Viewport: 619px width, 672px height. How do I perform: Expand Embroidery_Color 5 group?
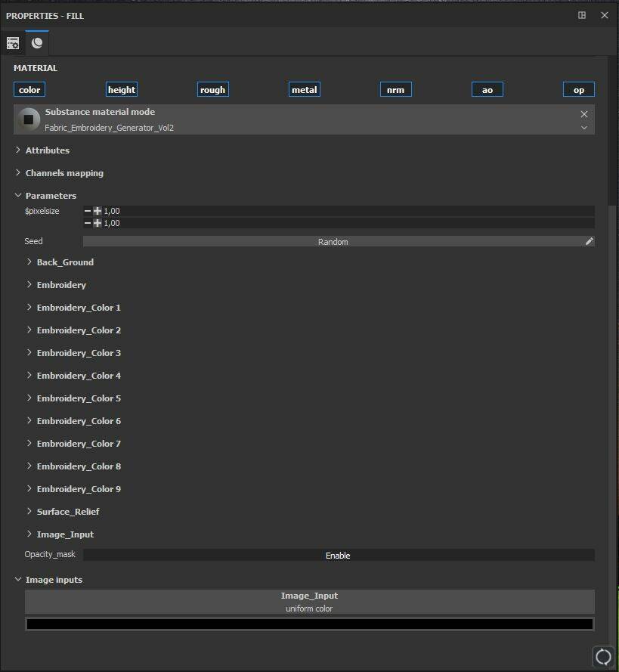coord(29,398)
